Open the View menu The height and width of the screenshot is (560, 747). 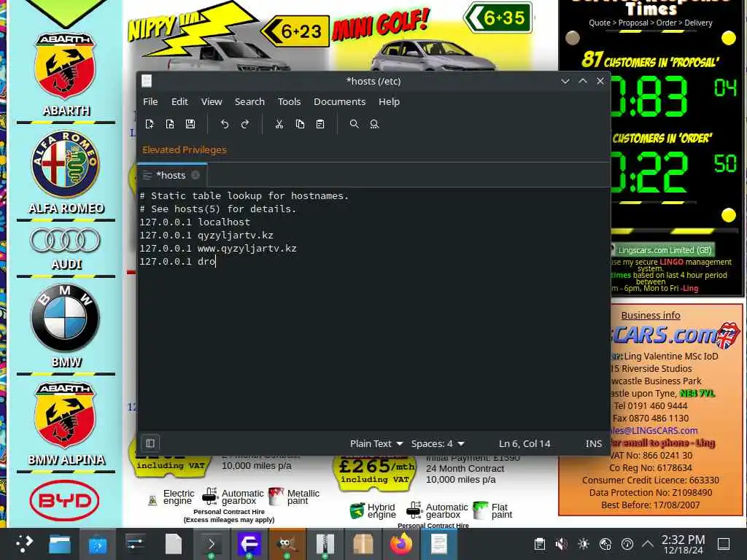[x=212, y=102]
